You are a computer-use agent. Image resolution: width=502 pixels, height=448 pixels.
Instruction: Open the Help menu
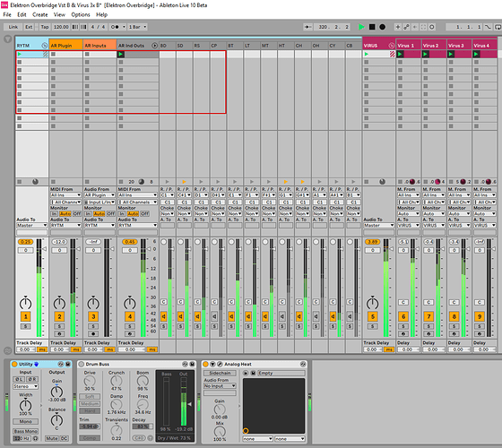[x=102, y=14]
